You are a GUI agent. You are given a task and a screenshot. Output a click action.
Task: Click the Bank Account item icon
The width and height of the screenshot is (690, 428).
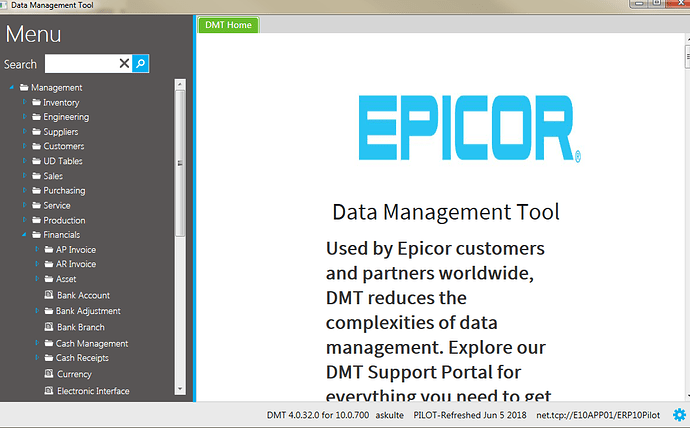[49, 295]
